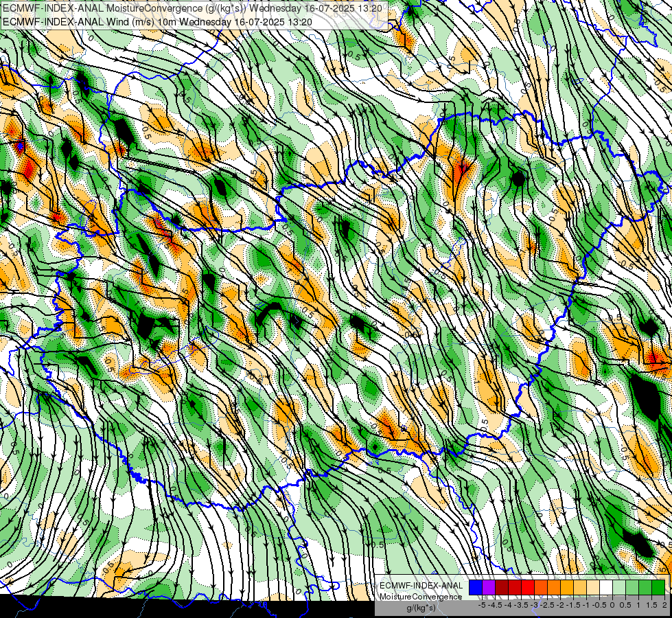The height and width of the screenshot is (618, 672).
Task: Click the Wind (m/s) 10m title line
Action: (x=157, y=22)
